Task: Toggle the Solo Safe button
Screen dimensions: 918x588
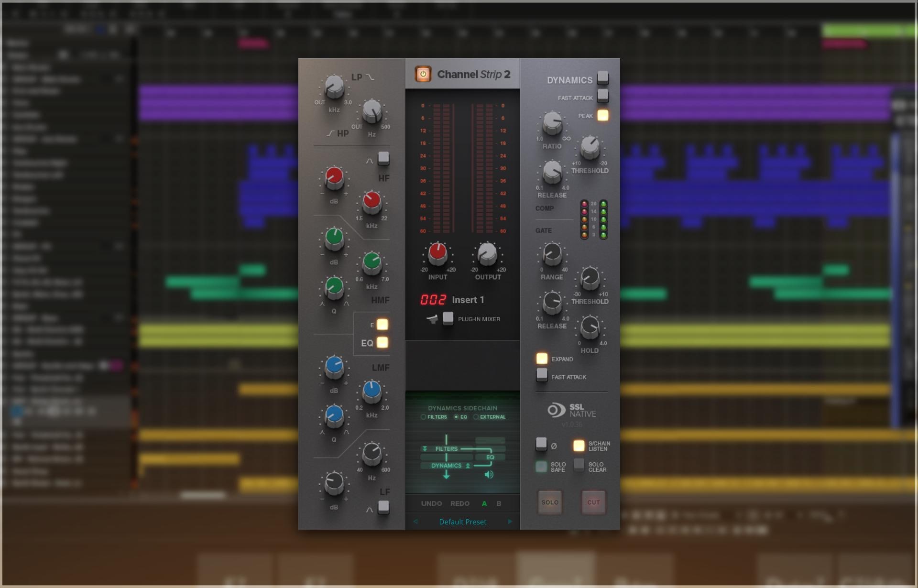Action: tap(541, 467)
